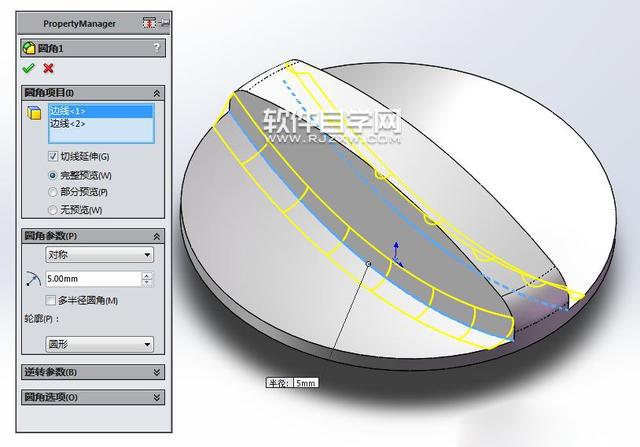Toggle the 切线延伸 checkbox
Screen dimensions: 640x447
pos(53,156)
